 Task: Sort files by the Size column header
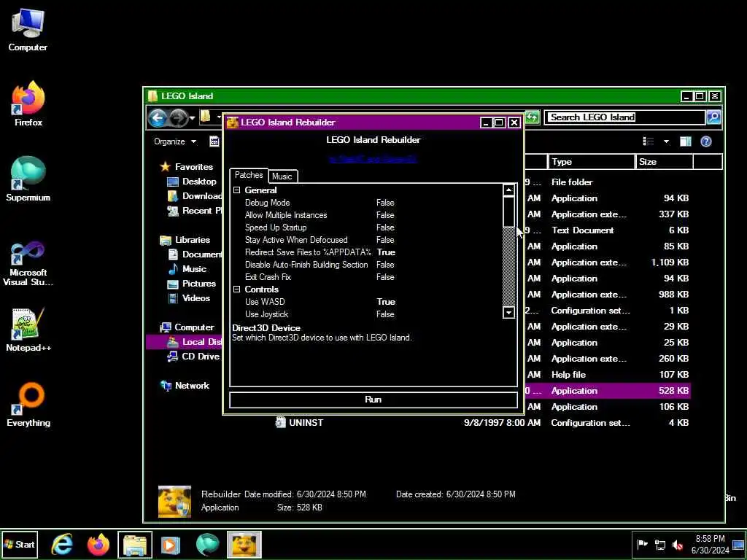tap(664, 162)
